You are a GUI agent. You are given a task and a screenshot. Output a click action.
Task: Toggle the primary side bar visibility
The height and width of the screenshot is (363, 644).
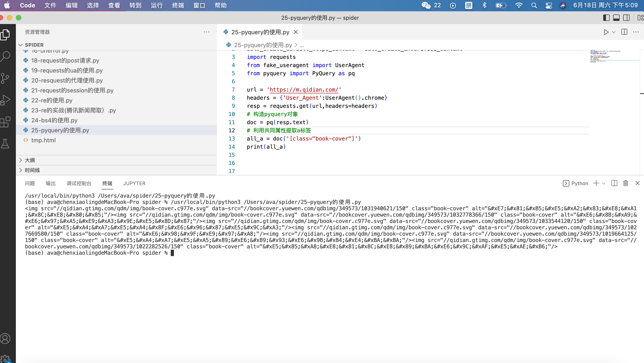(x=606, y=18)
